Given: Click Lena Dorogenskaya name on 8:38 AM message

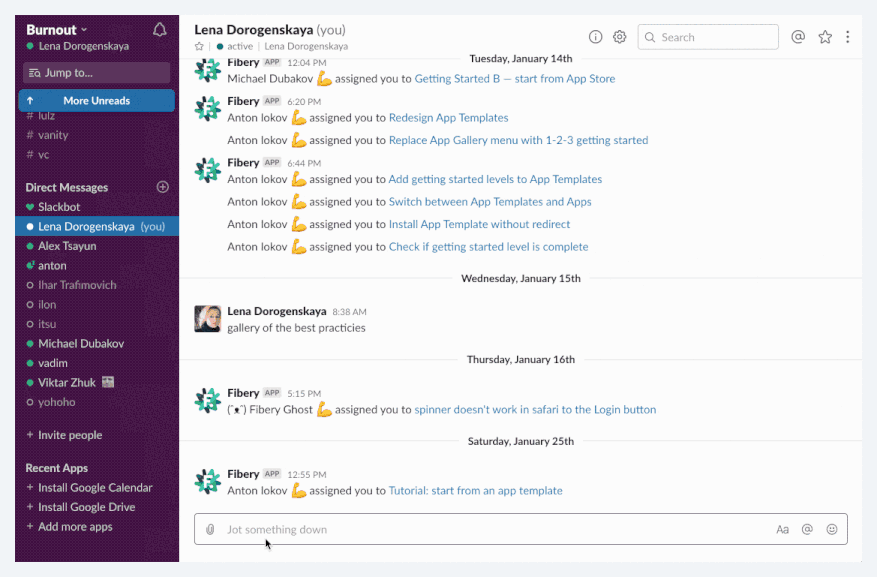Looking at the screenshot, I should [x=277, y=311].
